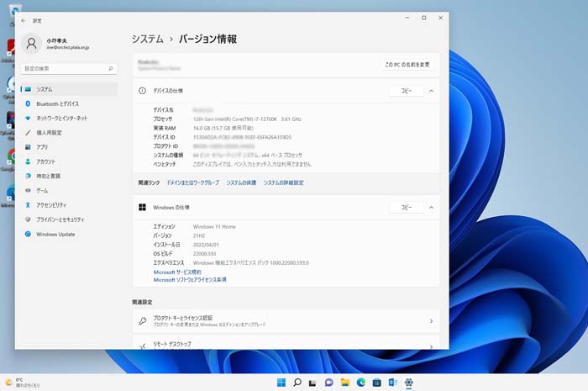Open システム in the settings sidebar
Screen dimensions: 588x391
[x=69, y=89]
